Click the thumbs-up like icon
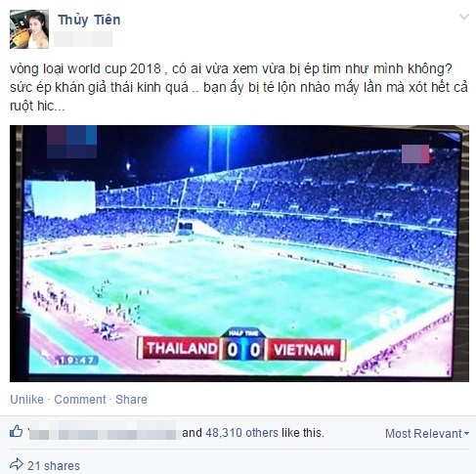476x474 pixels. point(16,431)
